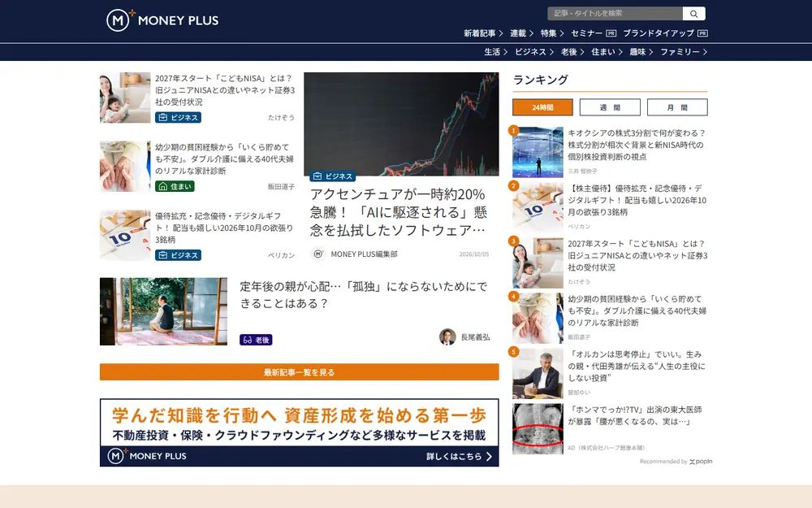Click author name 服部ゆい in ranking
The width and height of the screenshot is (812, 508).
pos(579,393)
